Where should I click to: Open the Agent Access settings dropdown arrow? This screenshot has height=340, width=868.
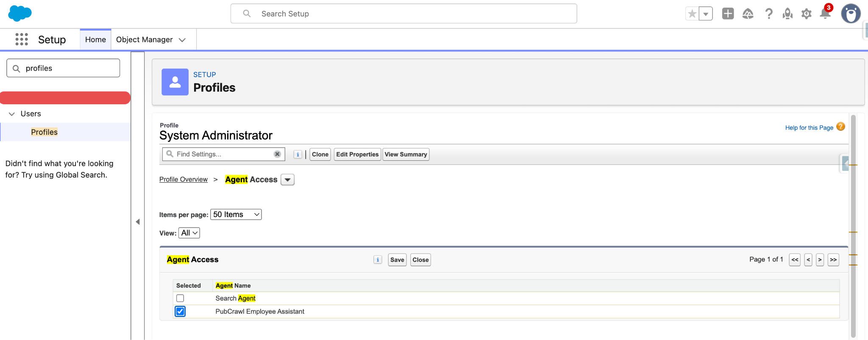pos(287,180)
